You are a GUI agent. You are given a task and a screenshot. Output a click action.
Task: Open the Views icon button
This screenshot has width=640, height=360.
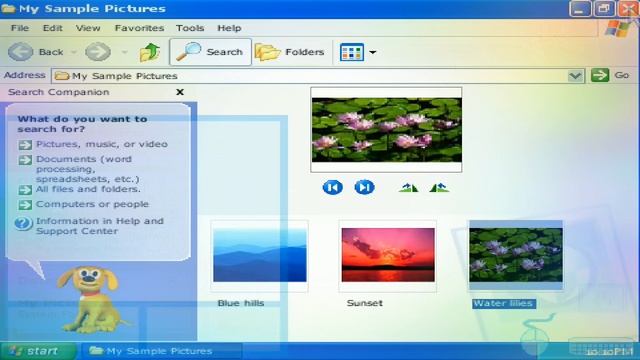[351, 52]
